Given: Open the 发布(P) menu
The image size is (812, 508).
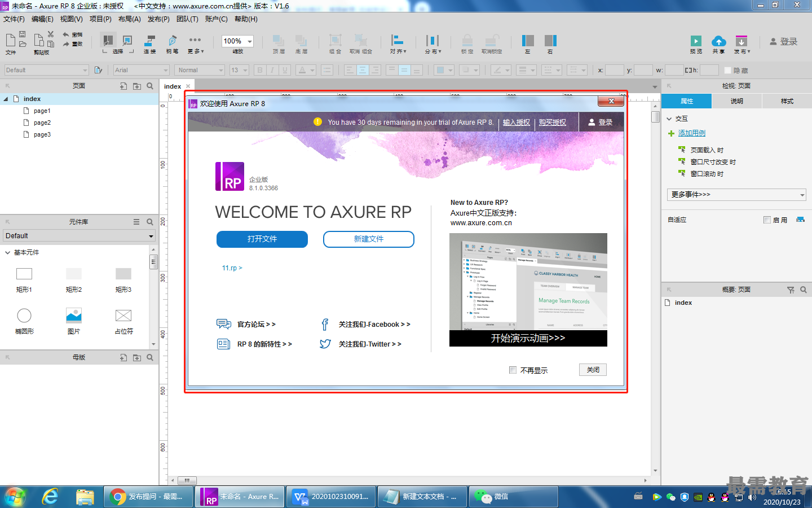Looking at the screenshot, I should point(158,19).
